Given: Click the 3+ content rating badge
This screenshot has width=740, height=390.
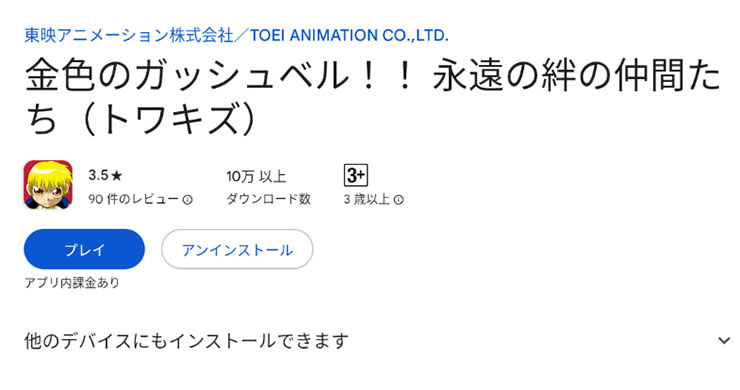Looking at the screenshot, I should [x=355, y=176].
